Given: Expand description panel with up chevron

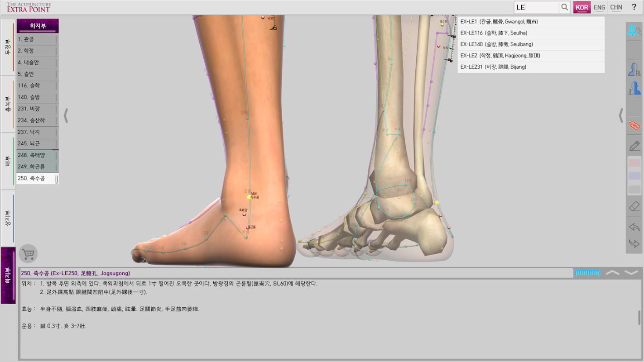Looking at the screenshot, I should (612, 272).
